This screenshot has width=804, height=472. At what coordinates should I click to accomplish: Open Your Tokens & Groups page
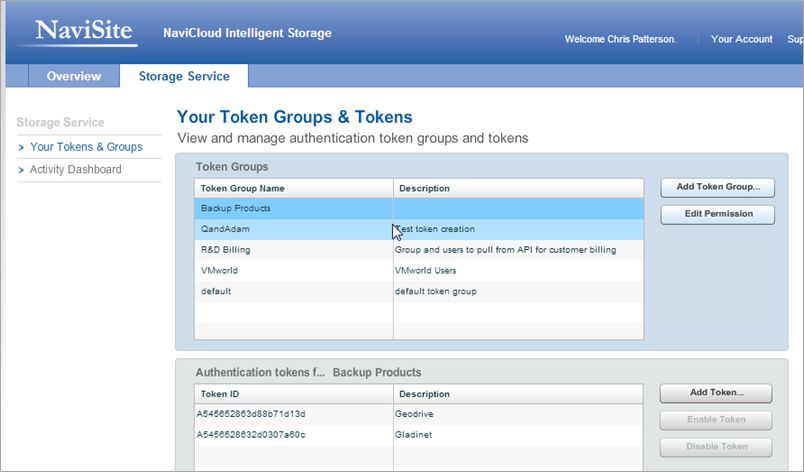tap(86, 147)
